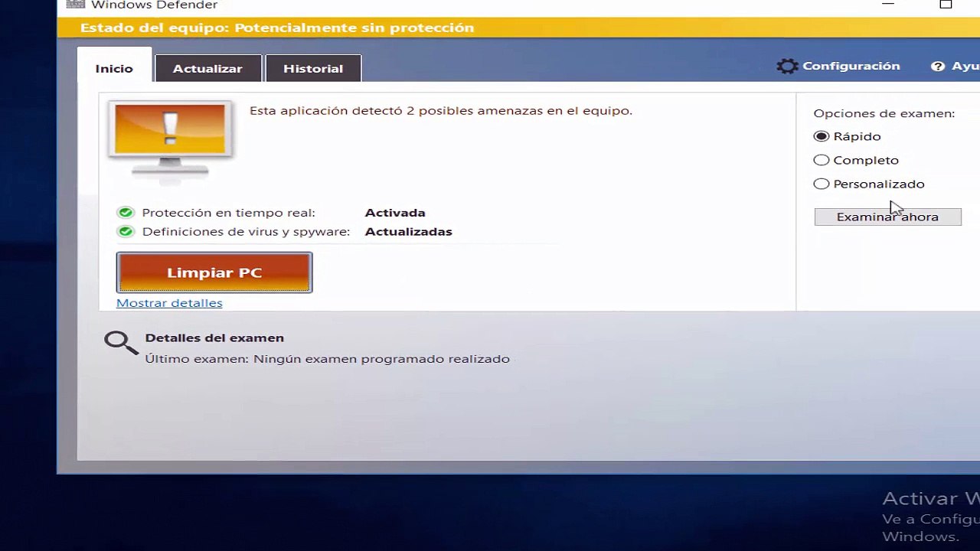Click the status text 'Actualizadas'
Image resolution: width=980 pixels, height=551 pixels.
coord(408,231)
